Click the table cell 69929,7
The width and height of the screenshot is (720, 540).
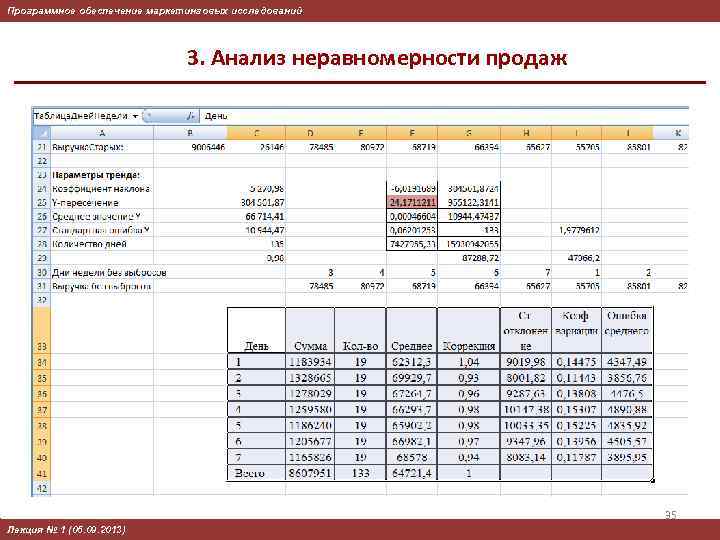tap(412, 378)
